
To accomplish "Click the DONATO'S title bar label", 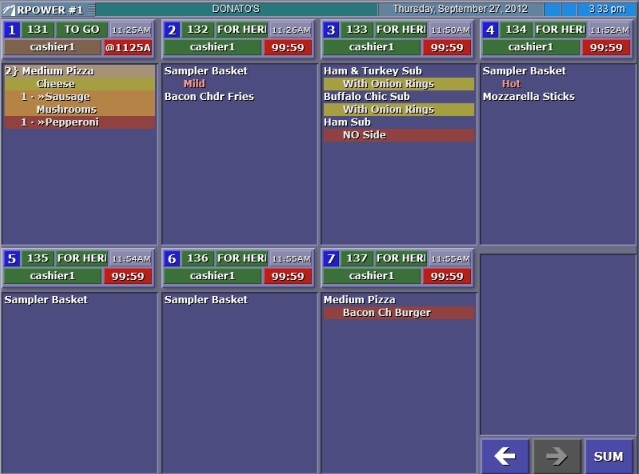I will (x=236, y=9).
